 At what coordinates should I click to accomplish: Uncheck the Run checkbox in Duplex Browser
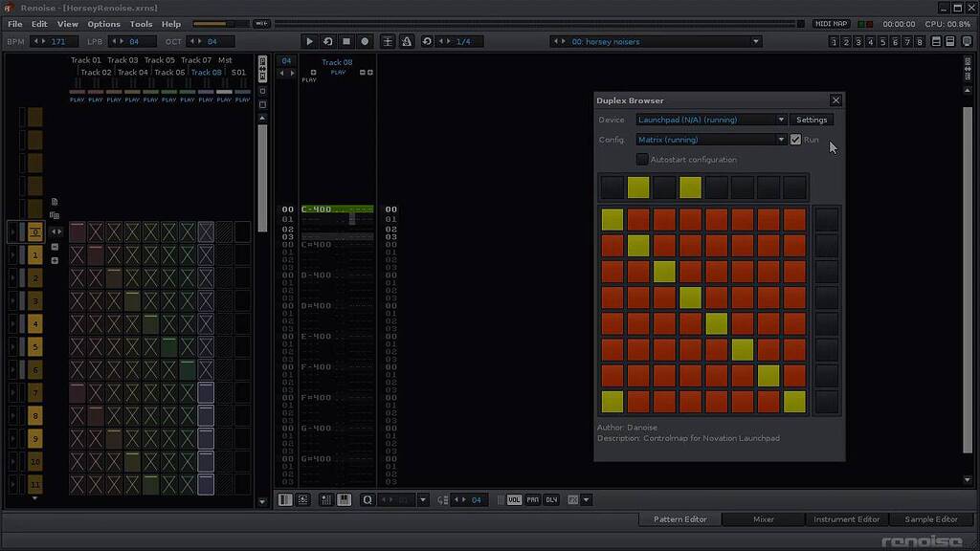coord(796,140)
